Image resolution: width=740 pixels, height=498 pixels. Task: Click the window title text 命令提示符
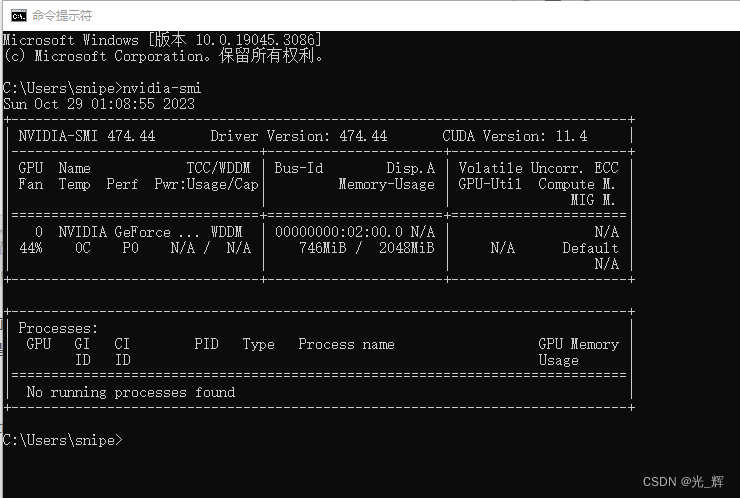click(x=62, y=16)
